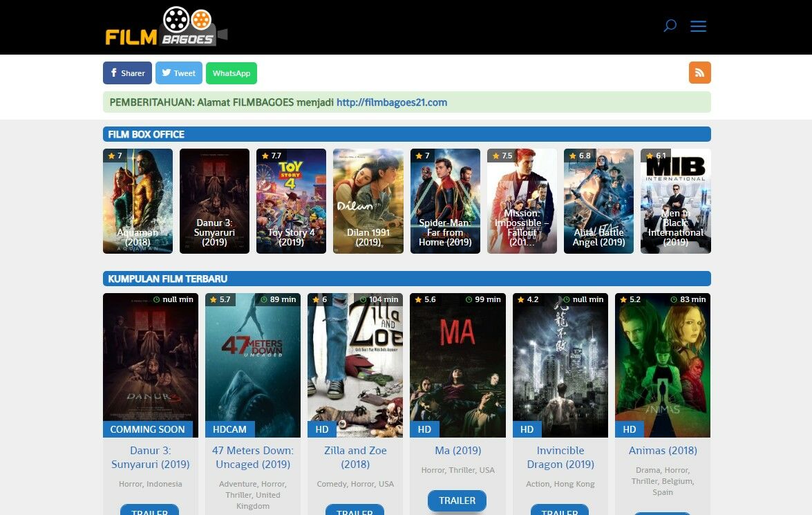This screenshot has width=812, height=515.
Task: Open the Animas (2018) title link
Action: (663, 451)
